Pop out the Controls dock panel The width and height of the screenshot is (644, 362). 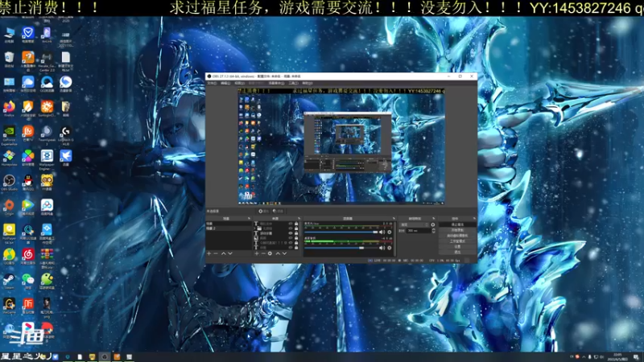tap(474, 218)
